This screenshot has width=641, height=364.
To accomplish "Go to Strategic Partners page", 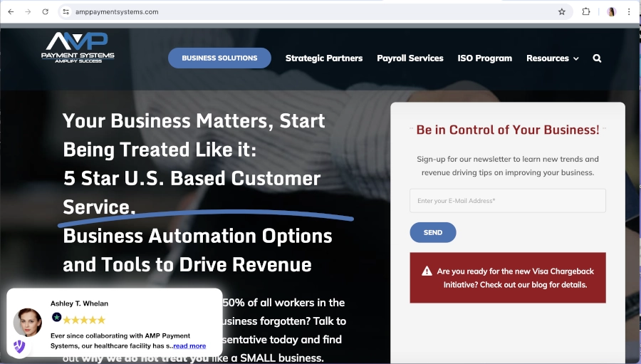I will click(324, 58).
